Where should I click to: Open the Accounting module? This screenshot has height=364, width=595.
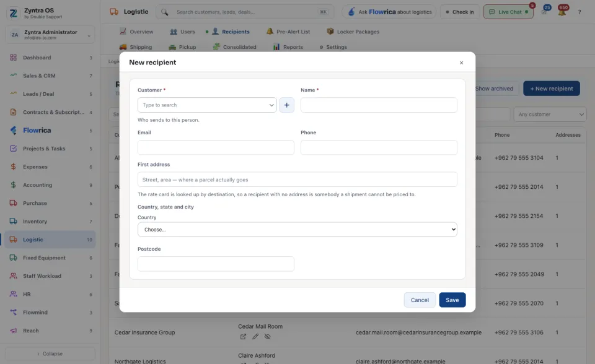(50, 185)
